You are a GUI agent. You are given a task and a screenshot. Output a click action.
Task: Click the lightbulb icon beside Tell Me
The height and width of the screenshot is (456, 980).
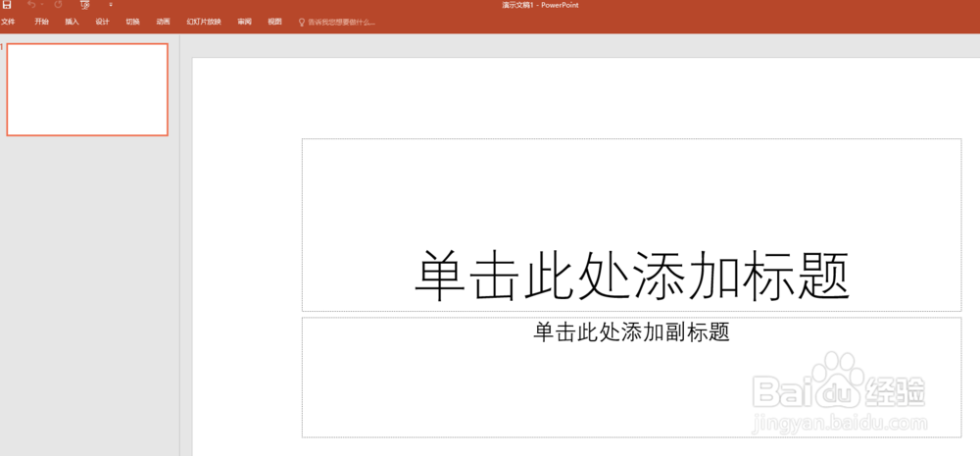pos(302,23)
